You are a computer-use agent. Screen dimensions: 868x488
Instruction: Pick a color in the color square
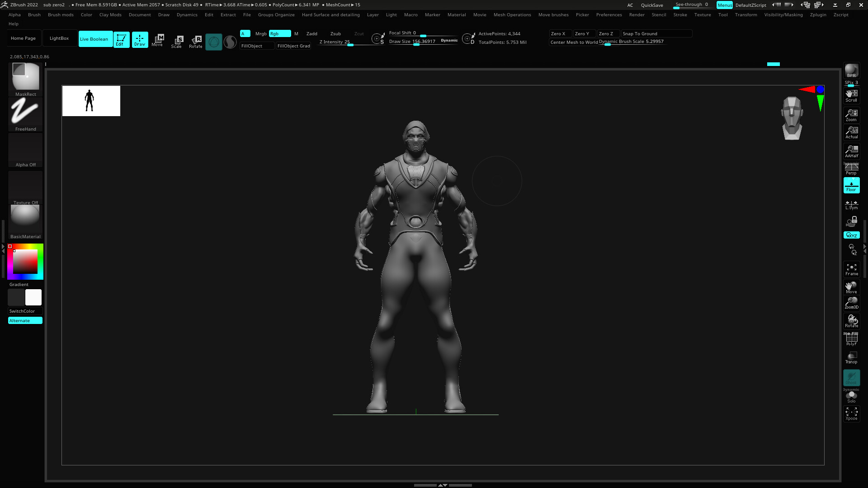[x=25, y=261]
